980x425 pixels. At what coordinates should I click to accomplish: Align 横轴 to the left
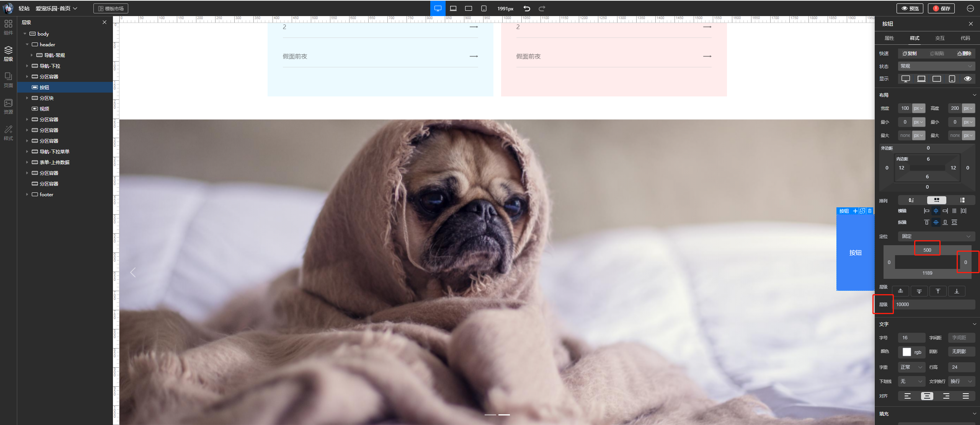pyautogui.click(x=926, y=211)
